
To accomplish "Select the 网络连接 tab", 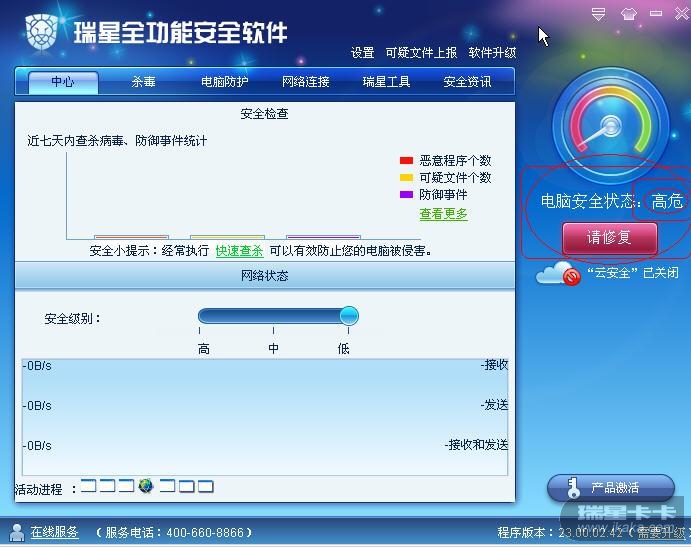I will click(x=306, y=82).
